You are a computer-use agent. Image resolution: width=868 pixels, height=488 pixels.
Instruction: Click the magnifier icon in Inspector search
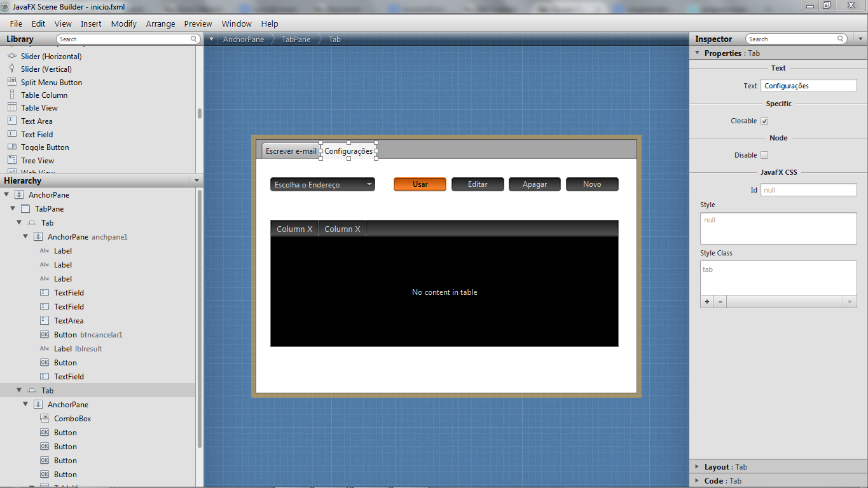(x=841, y=39)
